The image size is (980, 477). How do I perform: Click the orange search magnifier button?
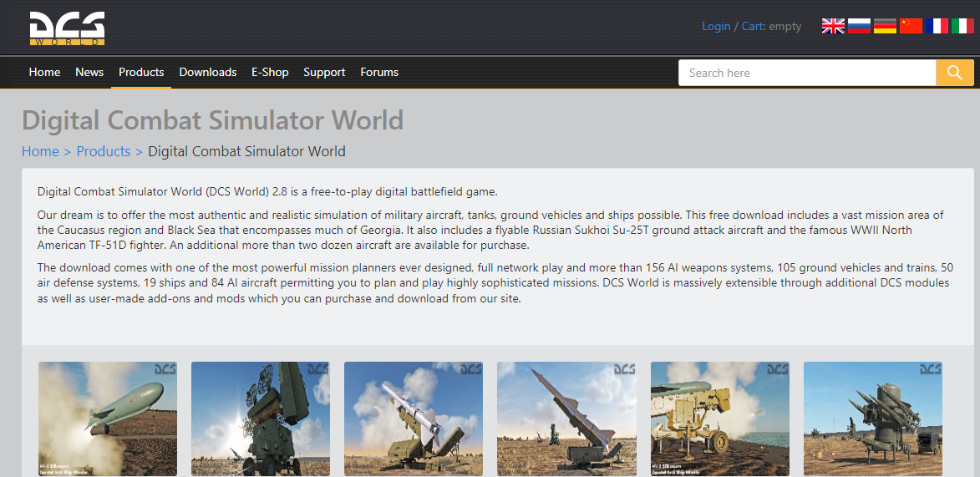click(x=954, y=73)
